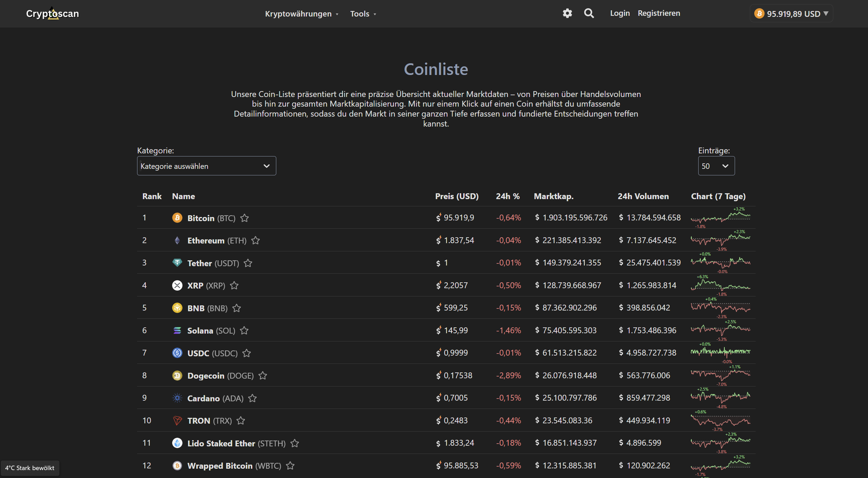Image resolution: width=868 pixels, height=478 pixels.
Task: Open the Tools menu
Action: tap(363, 14)
